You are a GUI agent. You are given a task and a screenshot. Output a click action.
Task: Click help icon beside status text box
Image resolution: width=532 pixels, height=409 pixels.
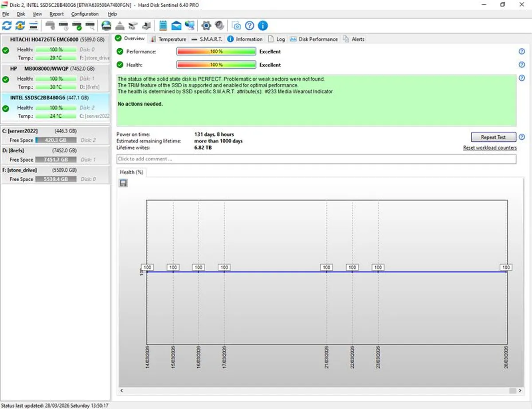tap(522, 78)
